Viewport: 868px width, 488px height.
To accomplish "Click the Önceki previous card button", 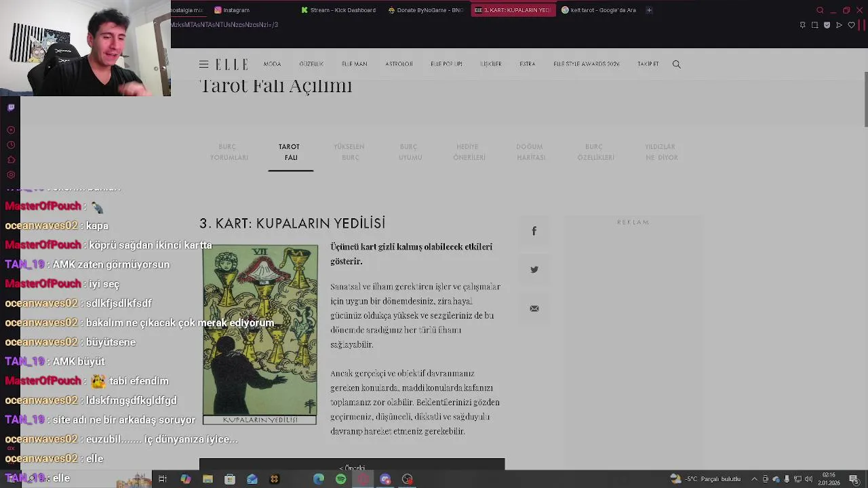I will click(x=352, y=465).
